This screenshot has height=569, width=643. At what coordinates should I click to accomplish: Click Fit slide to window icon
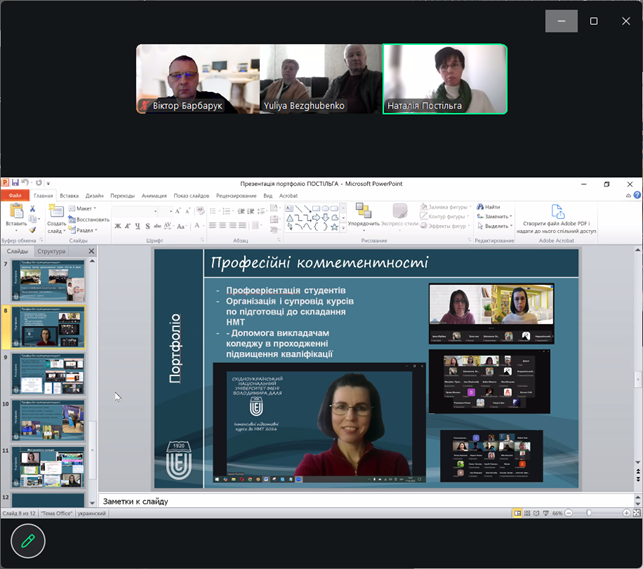(x=636, y=513)
